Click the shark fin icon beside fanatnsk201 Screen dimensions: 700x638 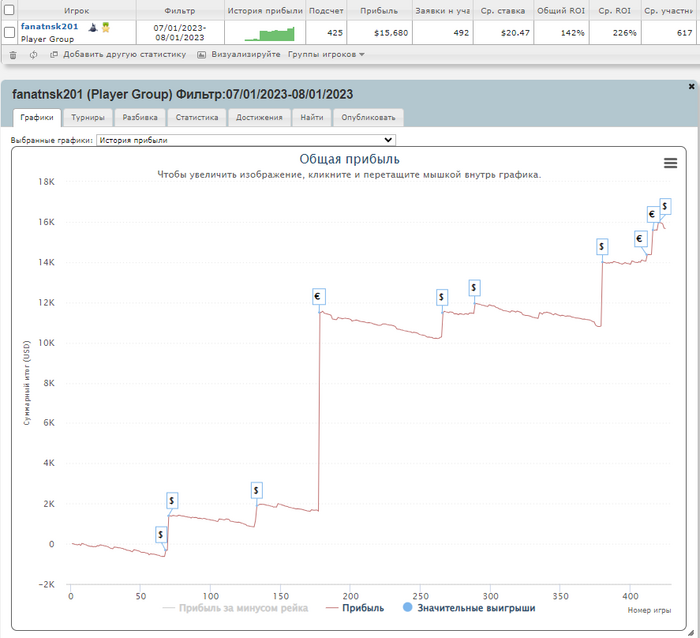point(92,28)
